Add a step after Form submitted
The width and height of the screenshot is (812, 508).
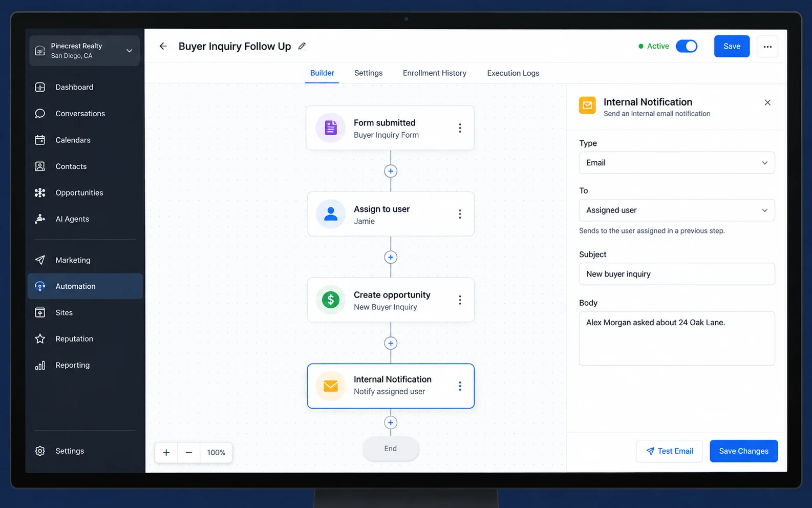coord(391,171)
